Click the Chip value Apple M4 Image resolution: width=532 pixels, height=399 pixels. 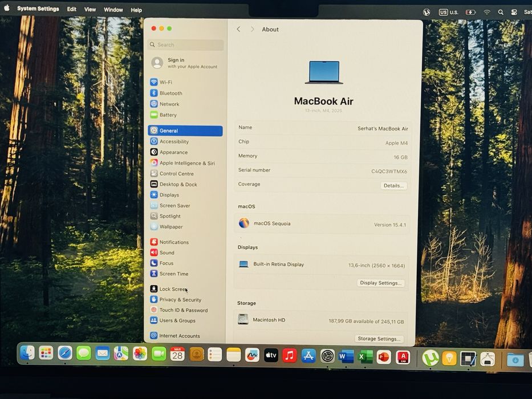[396, 143]
